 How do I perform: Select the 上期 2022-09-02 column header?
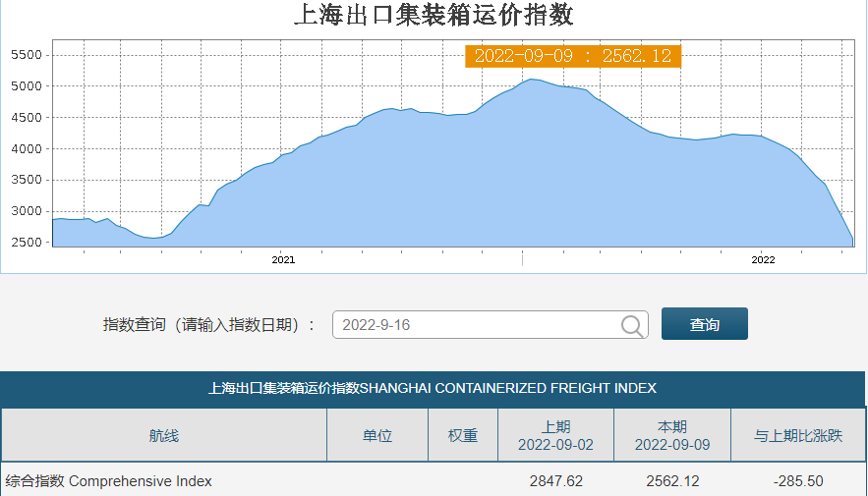click(x=555, y=435)
